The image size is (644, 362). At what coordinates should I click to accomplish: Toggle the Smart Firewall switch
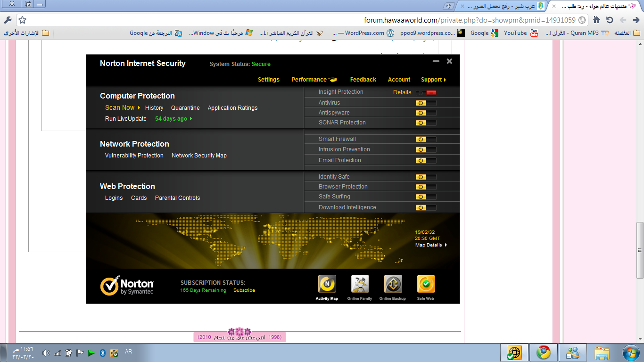426,139
